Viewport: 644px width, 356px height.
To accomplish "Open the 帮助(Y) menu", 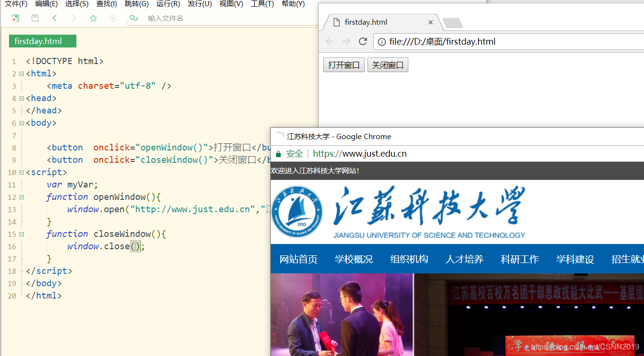I will (293, 4).
